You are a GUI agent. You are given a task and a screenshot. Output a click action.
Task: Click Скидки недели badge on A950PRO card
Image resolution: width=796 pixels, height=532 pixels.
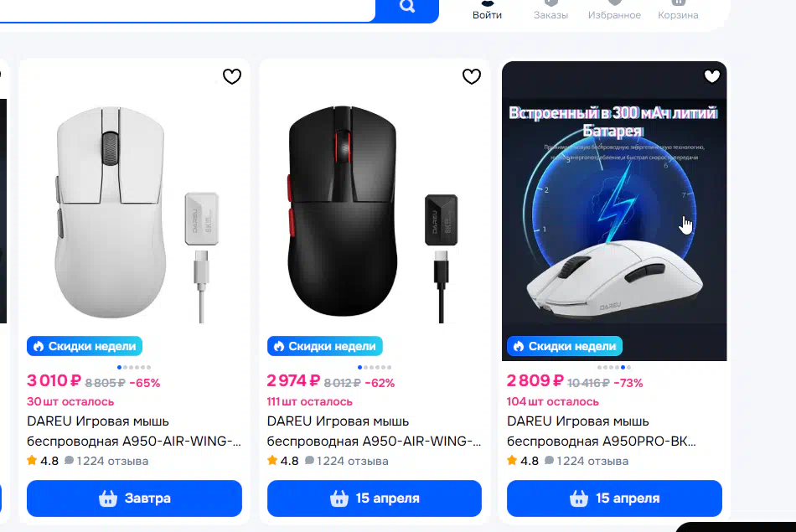point(565,346)
